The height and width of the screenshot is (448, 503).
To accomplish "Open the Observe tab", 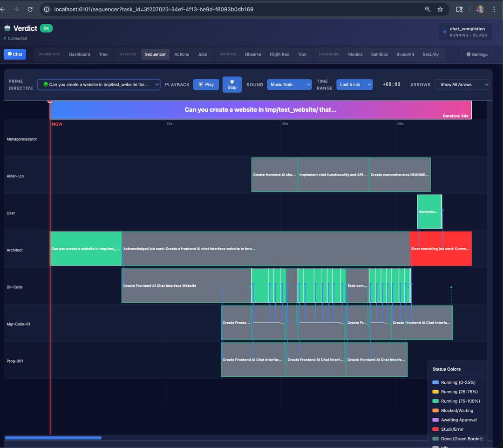I will [x=253, y=54].
